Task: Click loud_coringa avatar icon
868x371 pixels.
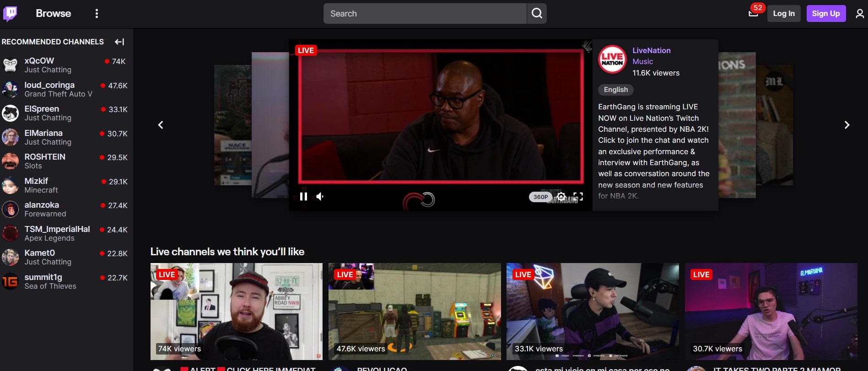Action: tap(10, 89)
